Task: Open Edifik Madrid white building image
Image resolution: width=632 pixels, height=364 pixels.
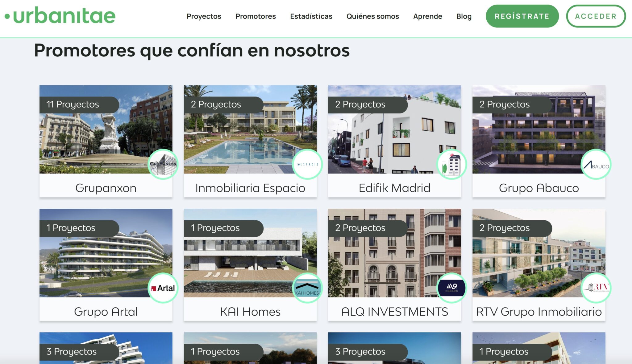Action: [x=394, y=129]
